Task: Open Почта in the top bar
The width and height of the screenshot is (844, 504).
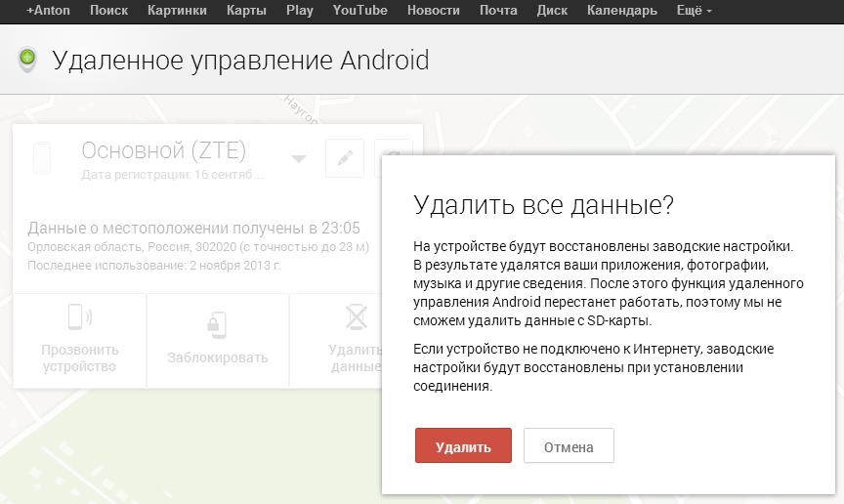Action: (x=498, y=11)
